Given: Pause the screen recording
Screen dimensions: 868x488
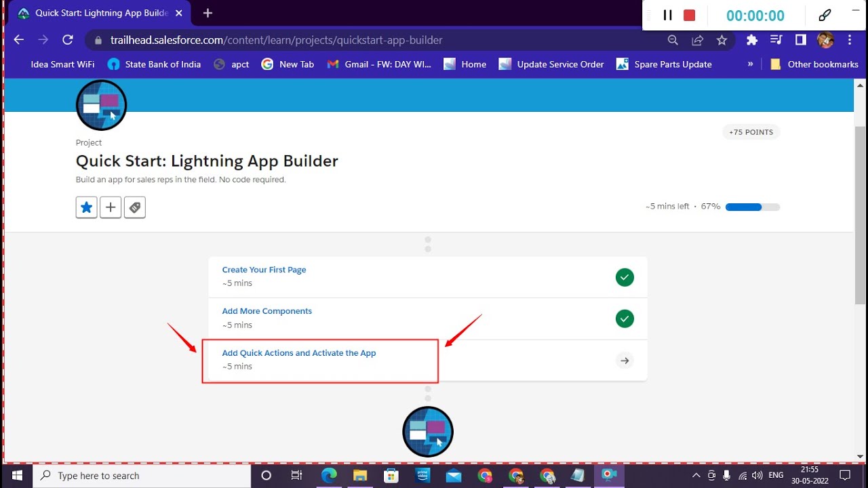Looking at the screenshot, I should pos(667,16).
